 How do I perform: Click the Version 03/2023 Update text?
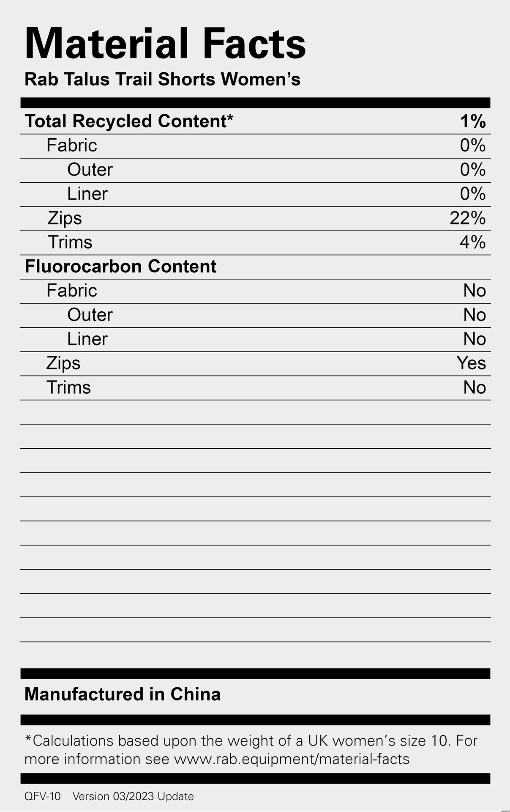pos(133,796)
